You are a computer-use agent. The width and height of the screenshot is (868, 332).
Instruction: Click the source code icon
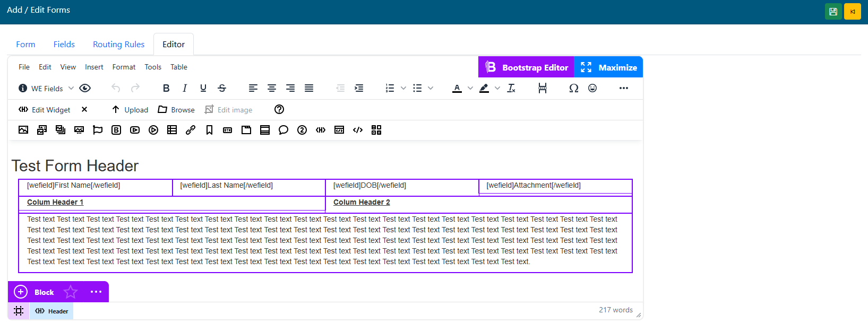[358, 130]
